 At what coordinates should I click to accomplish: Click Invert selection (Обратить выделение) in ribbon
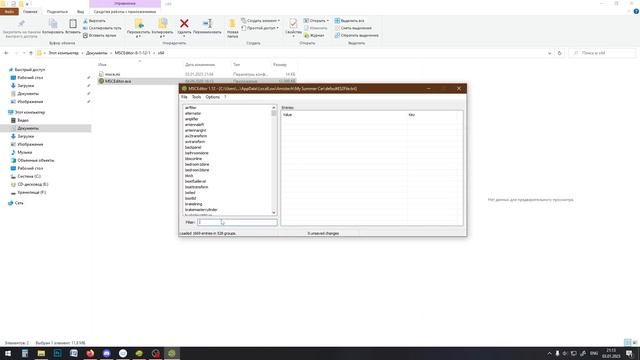356,36
